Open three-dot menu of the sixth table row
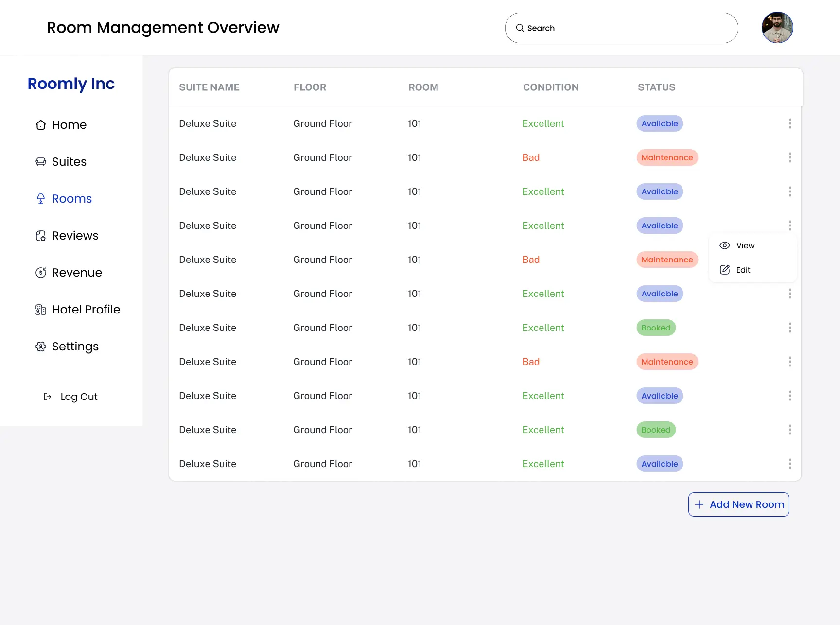840x625 pixels. click(x=790, y=294)
